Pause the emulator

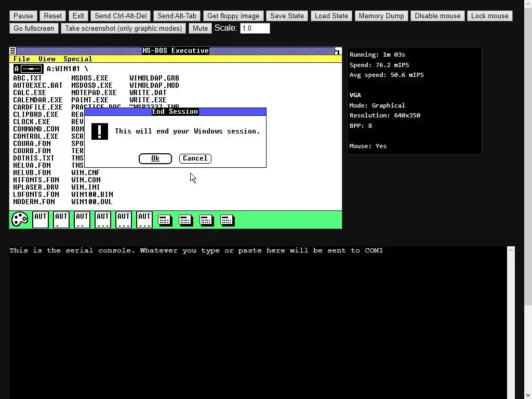point(23,16)
